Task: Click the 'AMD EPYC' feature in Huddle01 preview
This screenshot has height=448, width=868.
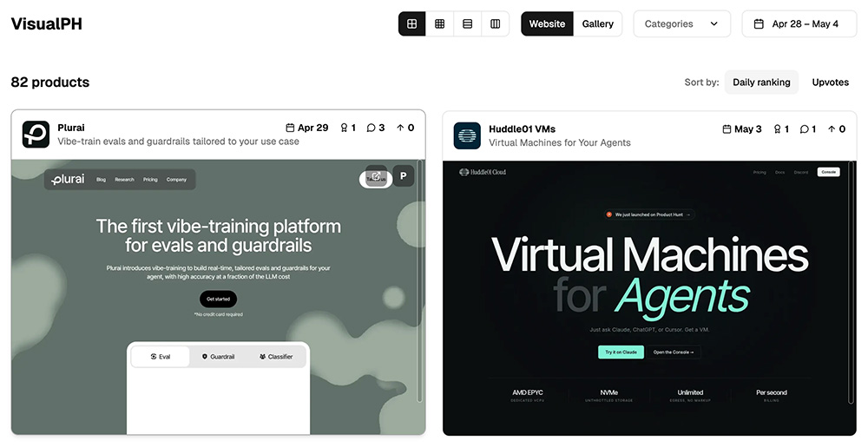Action: pos(528,395)
